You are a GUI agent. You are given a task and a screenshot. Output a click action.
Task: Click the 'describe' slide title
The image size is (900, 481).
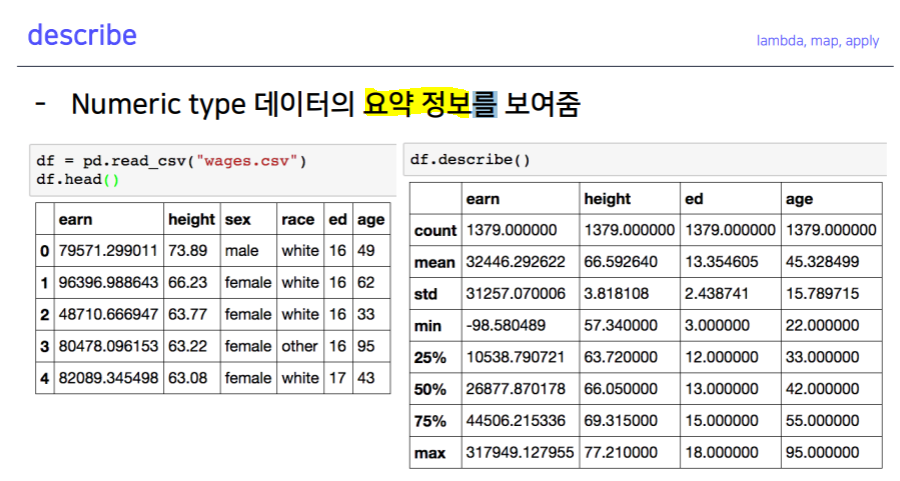[82, 35]
